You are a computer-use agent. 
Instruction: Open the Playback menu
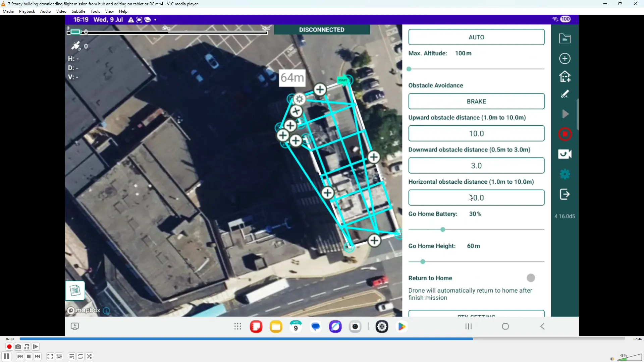(27, 11)
